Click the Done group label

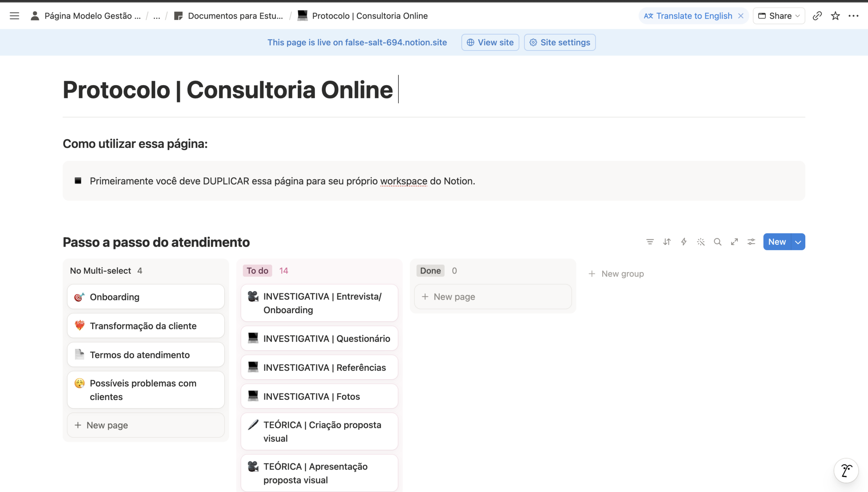pos(430,270)
